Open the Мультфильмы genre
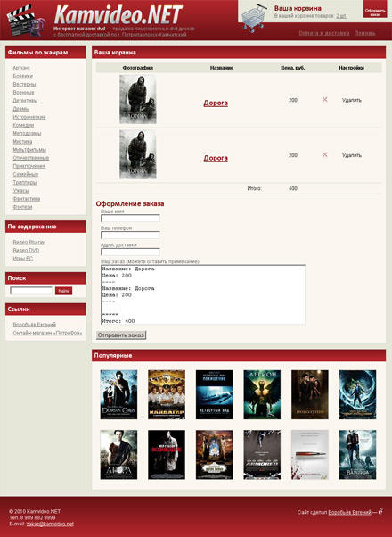Image resolution: width=392 pixels, height=537 pixels. [x=29, y=150]
